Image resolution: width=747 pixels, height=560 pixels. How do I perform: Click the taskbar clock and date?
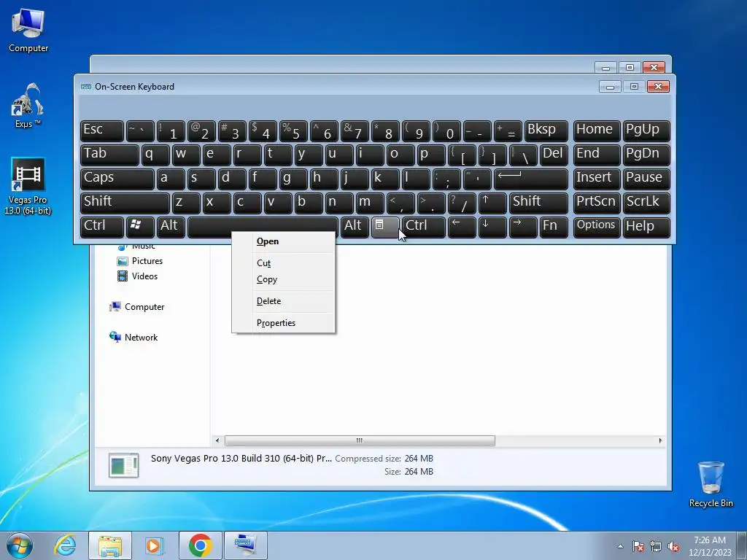710,546
